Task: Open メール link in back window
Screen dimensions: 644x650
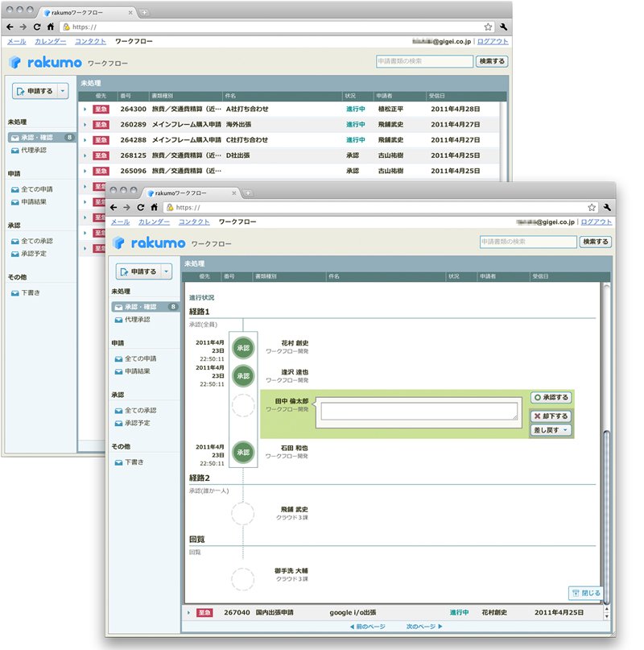Action: (x=17, y=41)
